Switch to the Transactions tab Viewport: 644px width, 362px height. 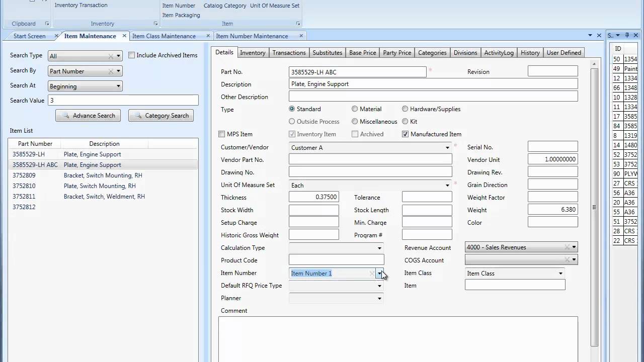click(x=289, y=52)
